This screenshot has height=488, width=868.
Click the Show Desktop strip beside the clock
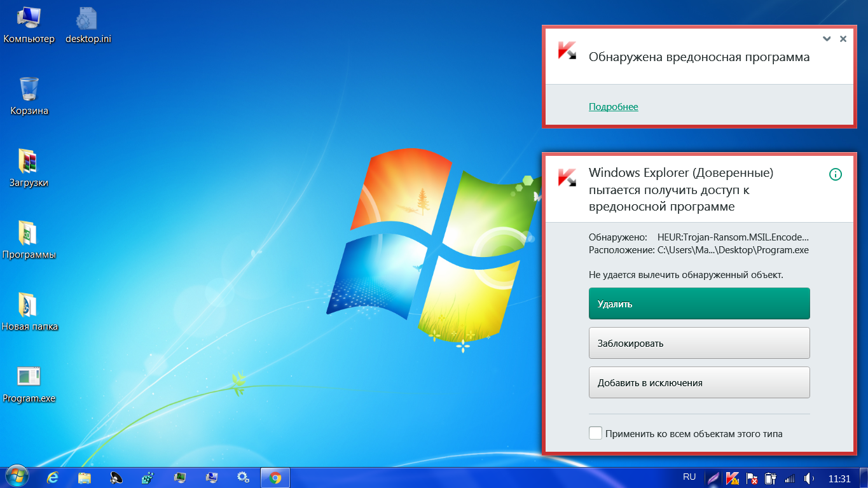click(864, 478)
